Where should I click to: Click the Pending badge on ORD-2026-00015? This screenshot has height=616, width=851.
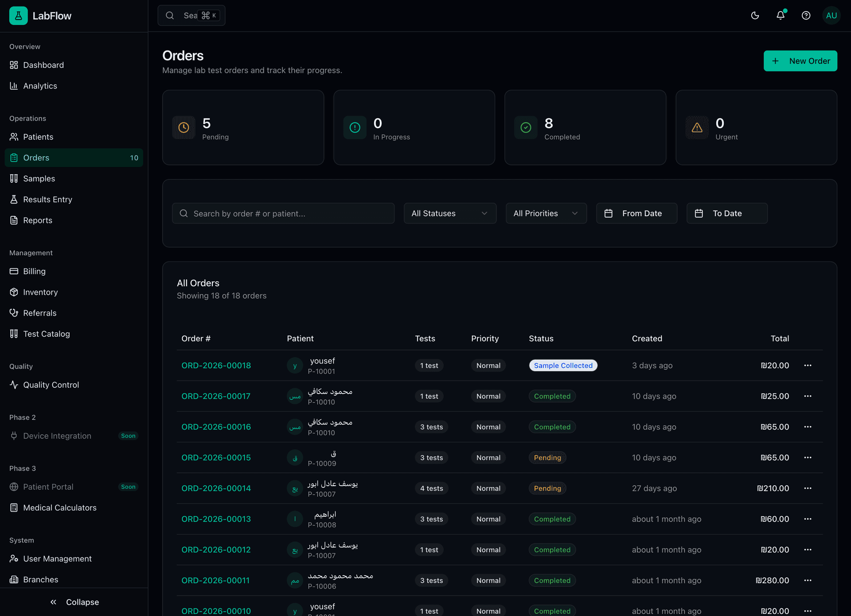point(547,457)
